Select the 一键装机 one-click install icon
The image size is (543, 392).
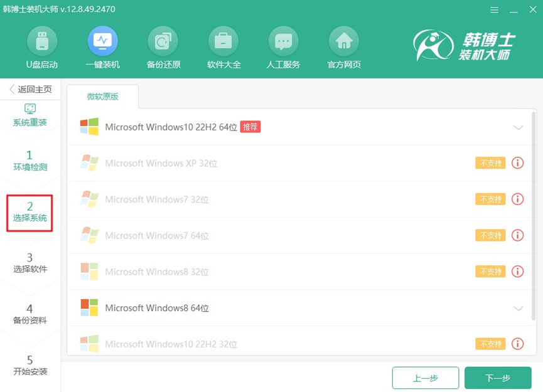102,43
